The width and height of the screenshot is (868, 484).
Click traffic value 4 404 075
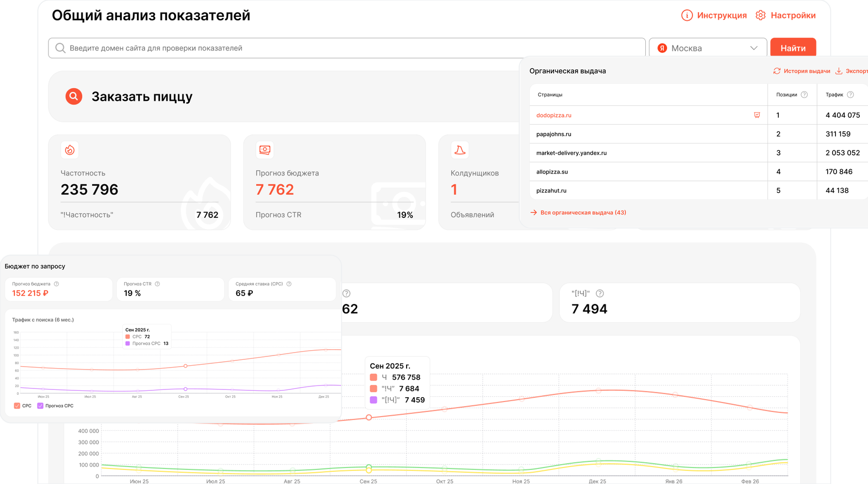point(843,115)
